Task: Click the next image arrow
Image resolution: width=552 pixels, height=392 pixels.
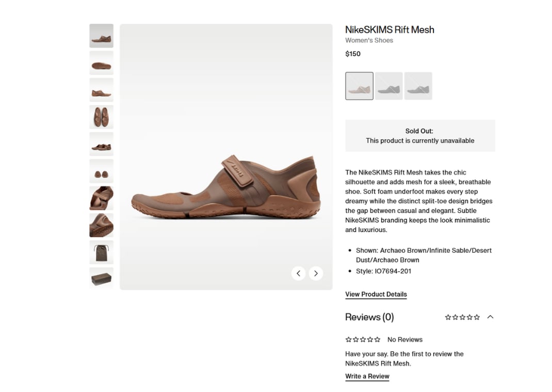Action: tap(316, 273)
